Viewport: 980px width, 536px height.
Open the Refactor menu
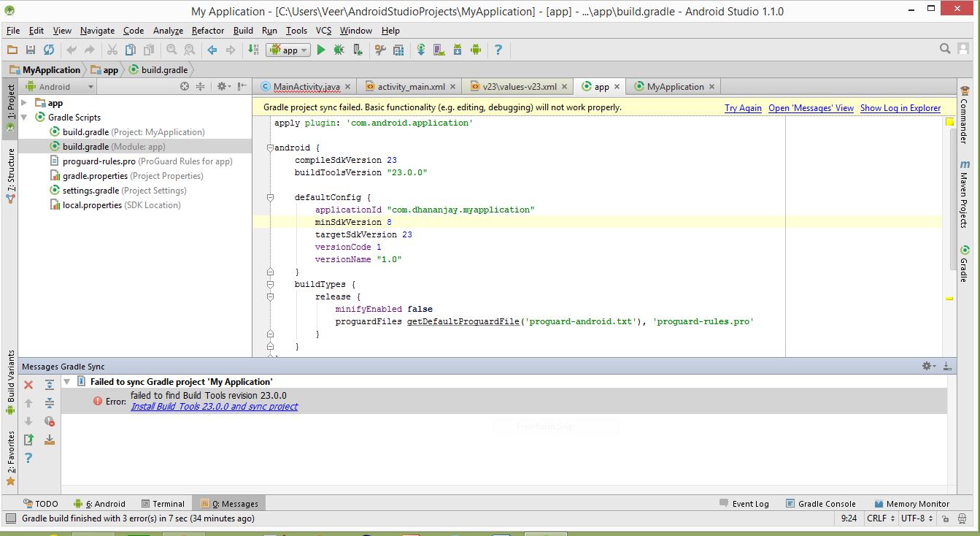[x=208, y=31]
